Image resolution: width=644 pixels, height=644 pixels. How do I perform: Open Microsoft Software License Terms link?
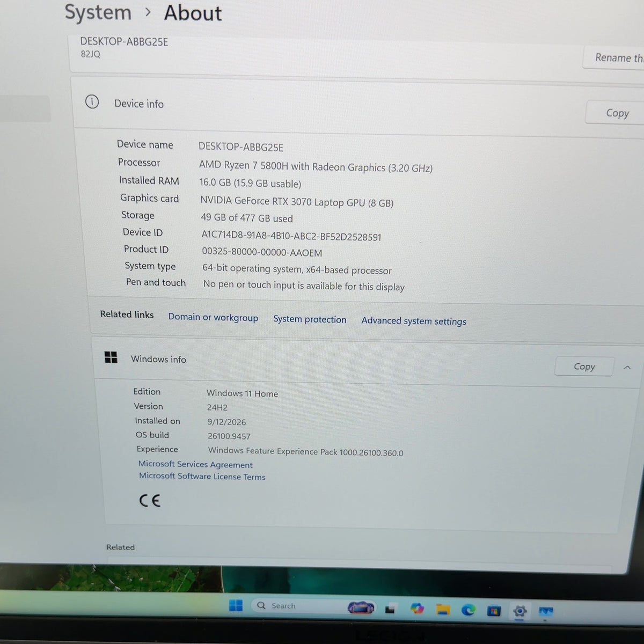coord(202,476)
